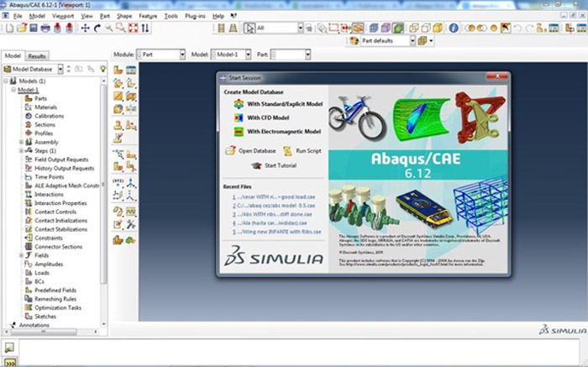Switch to the Model tab

coord(13,55)
